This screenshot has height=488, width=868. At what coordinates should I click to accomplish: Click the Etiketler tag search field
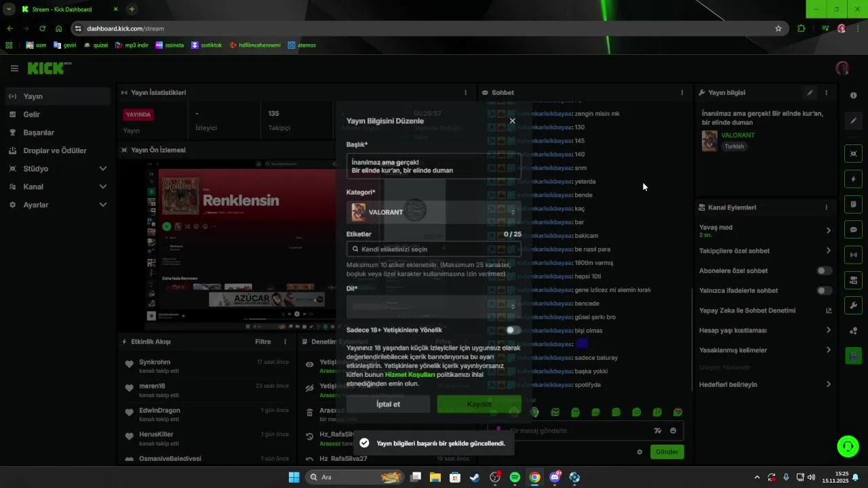coord(434,249)
